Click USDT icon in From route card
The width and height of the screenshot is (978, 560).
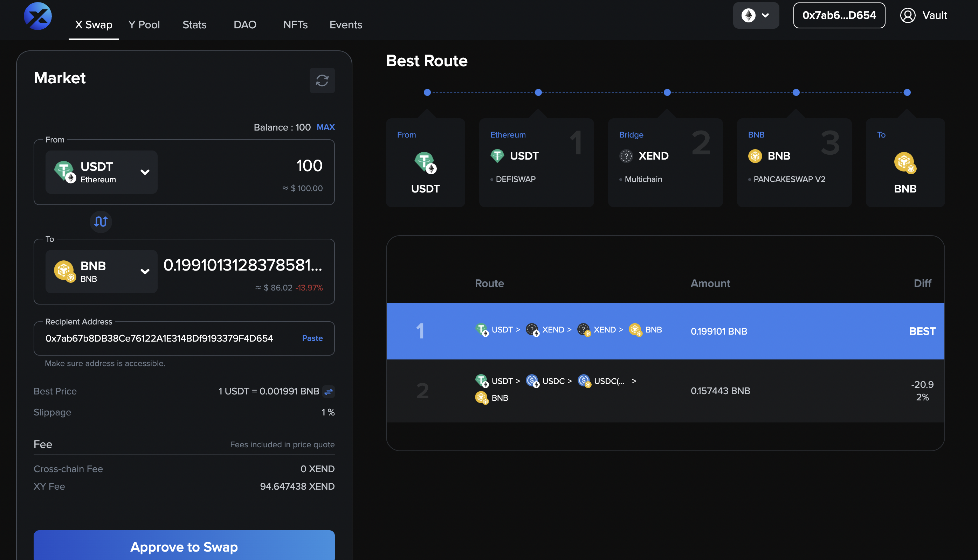[425, 162]
